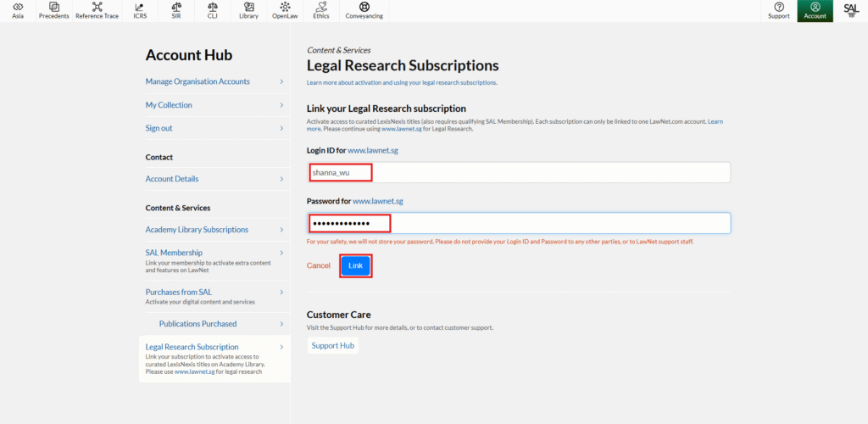Expand chevron next to Account Details
868x424 pixels.
click(x=281, y=179)
